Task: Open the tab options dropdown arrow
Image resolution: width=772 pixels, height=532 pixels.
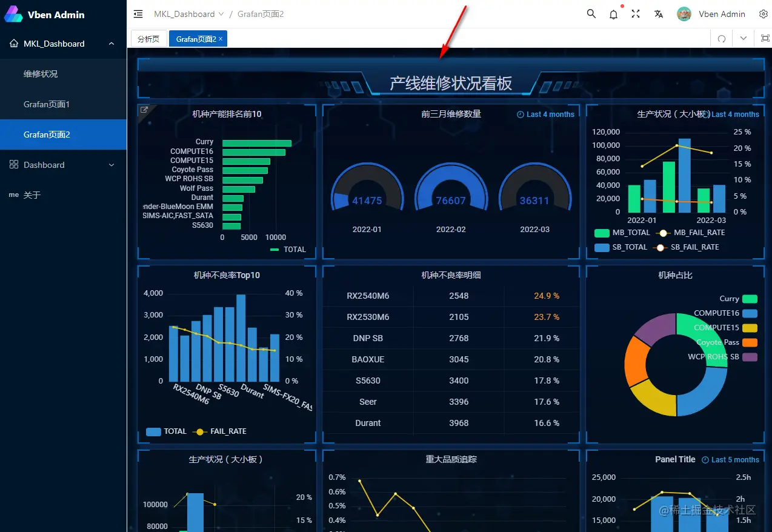Action: (744, 38)
